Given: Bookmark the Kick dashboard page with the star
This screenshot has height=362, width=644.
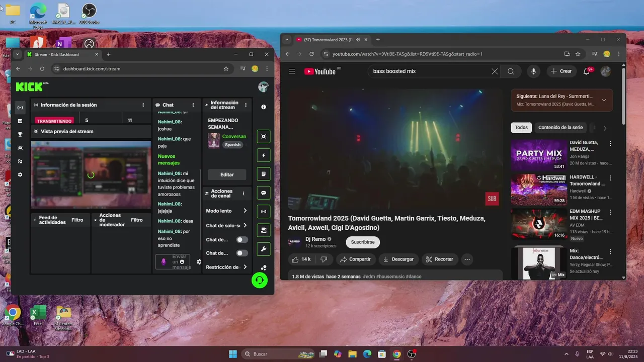Looking at the screenshot, I should (226, 69).
